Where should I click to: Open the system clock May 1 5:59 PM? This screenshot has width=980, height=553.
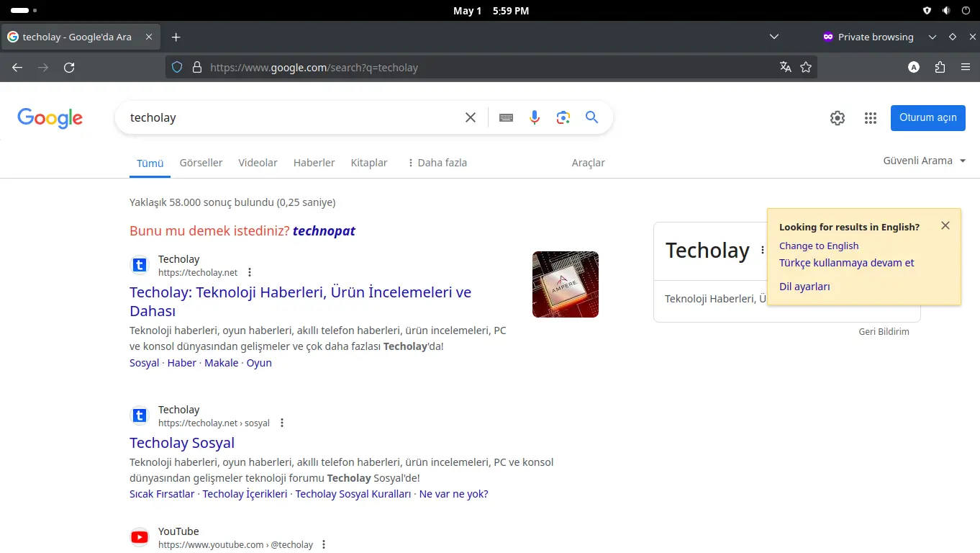point(491,11)
